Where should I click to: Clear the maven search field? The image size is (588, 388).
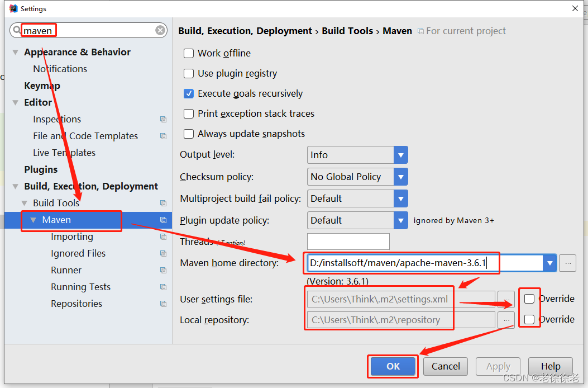160,30
